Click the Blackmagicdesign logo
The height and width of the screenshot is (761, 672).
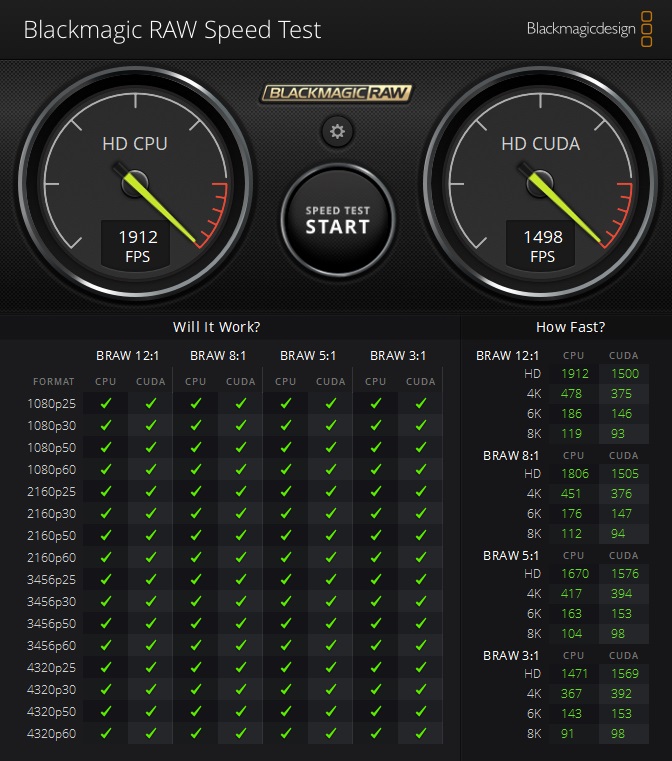click(x=589, y=29)
